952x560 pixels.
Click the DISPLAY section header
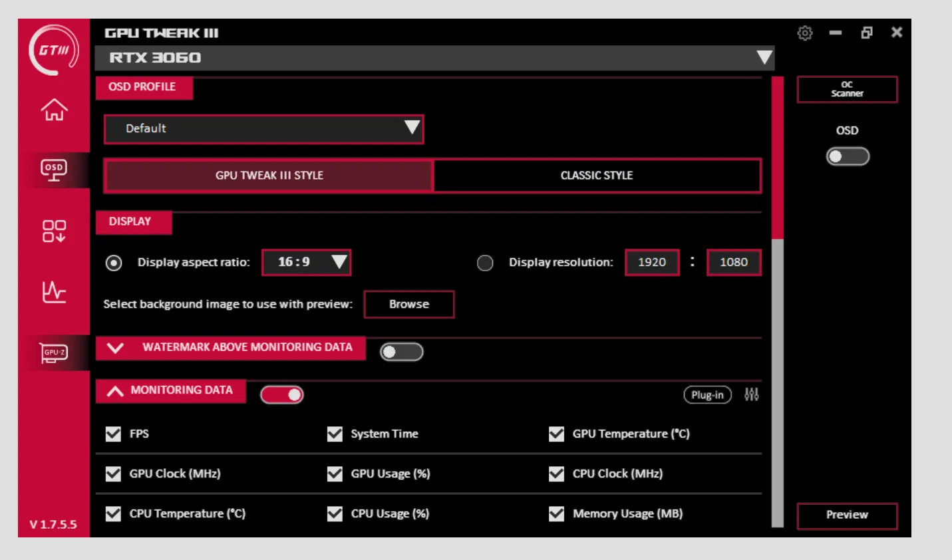[x=134, y=222]
